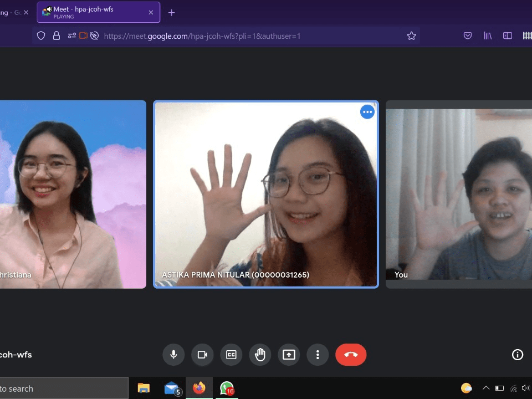This screenshot has width=532, height=399.
Task: Expand the hidden system tray icons
Action: pyautogui.click(x=486, y=388)
